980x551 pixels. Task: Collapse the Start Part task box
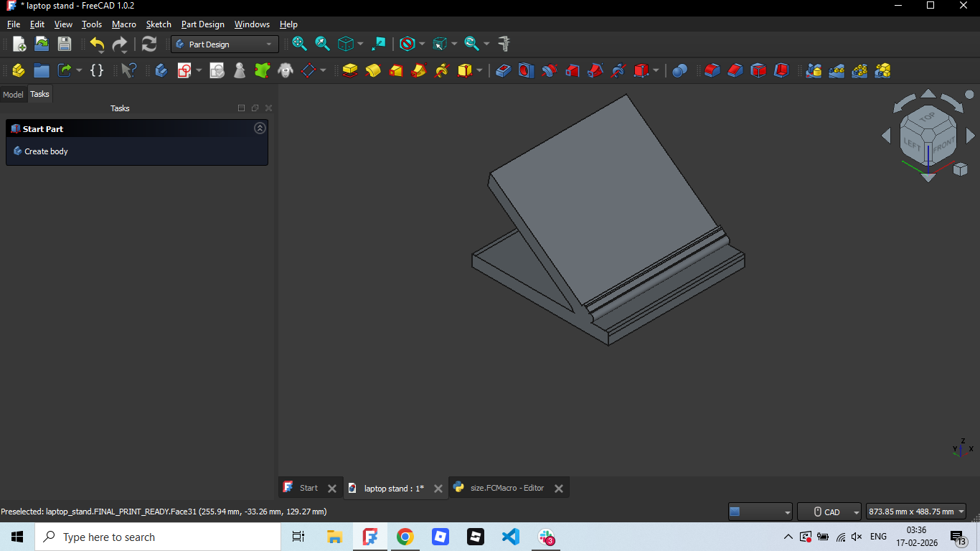click(260, 128)
